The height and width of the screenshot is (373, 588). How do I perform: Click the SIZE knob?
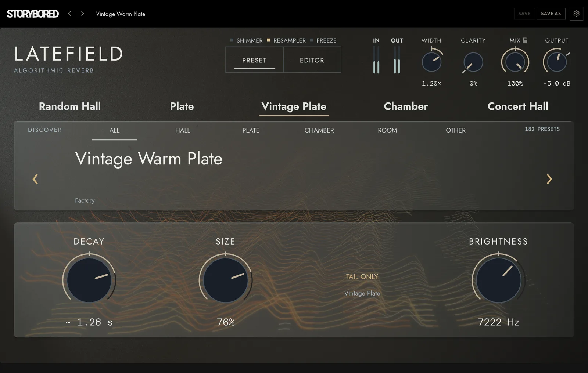226,280
